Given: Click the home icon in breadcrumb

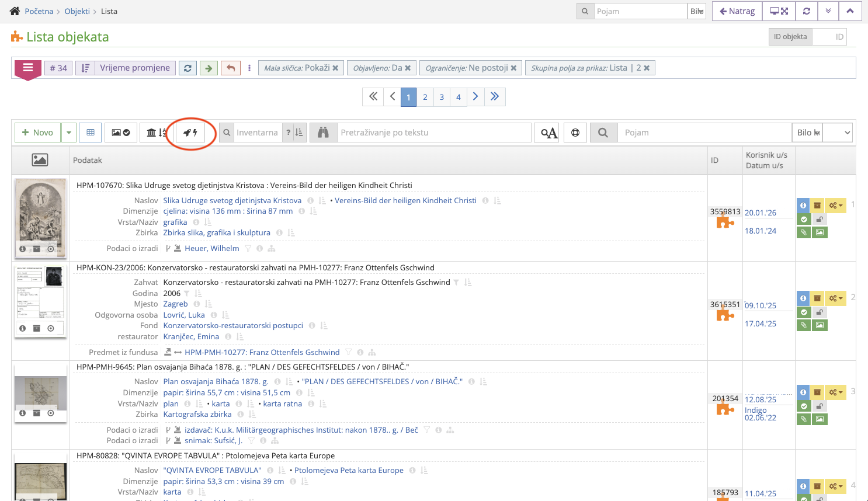Looking at the screenshot, I should coord(15,11).
